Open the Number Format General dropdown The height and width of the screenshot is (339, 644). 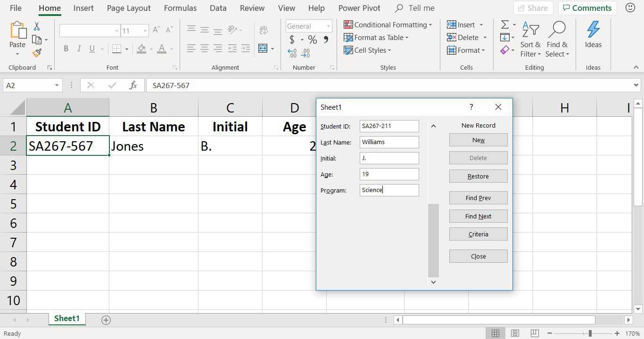coord(328,26)
